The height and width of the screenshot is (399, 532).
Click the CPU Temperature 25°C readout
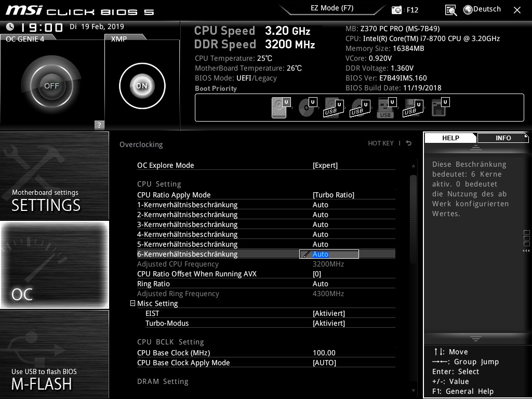pos(233,58)
